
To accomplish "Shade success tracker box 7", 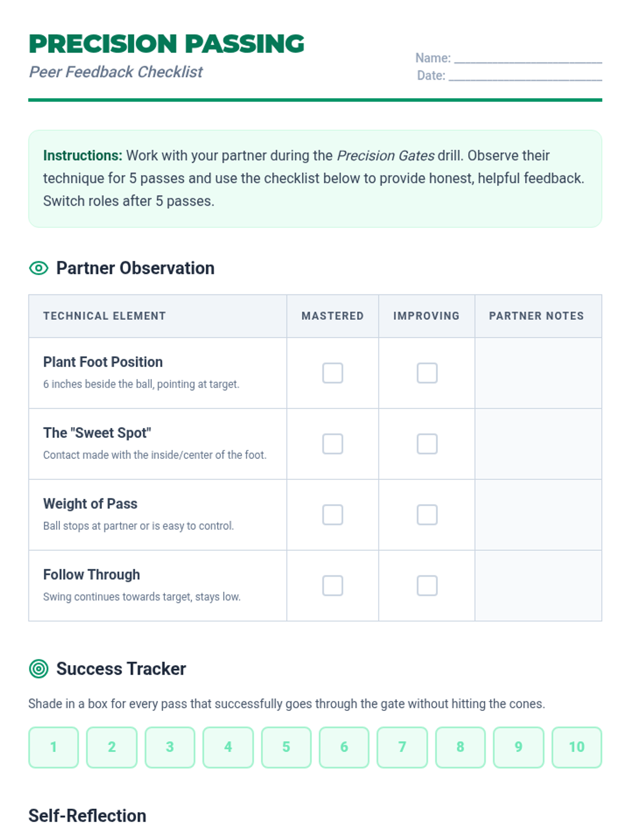I will pyautogui.click(x=402, y=747).
